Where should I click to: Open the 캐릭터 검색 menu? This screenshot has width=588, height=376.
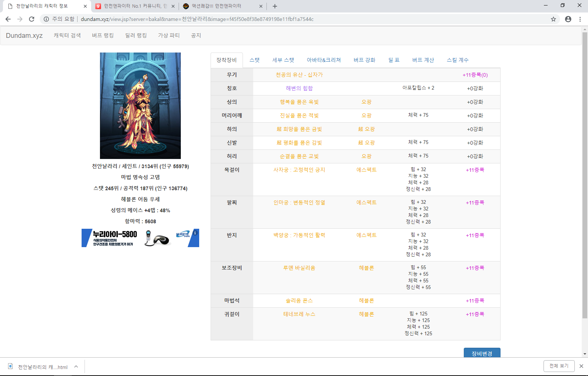tap(67, 35)
